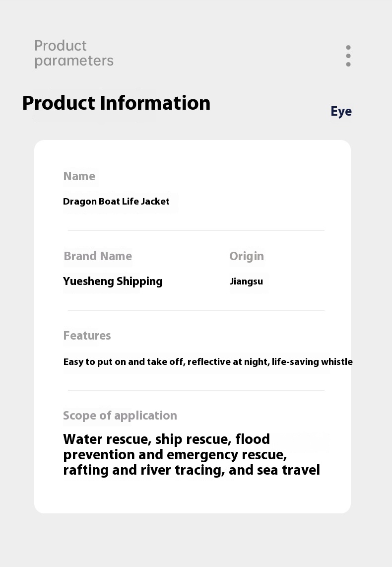
Task: Click the Jiangsu origin value
Action: click(x=246, y=282)
